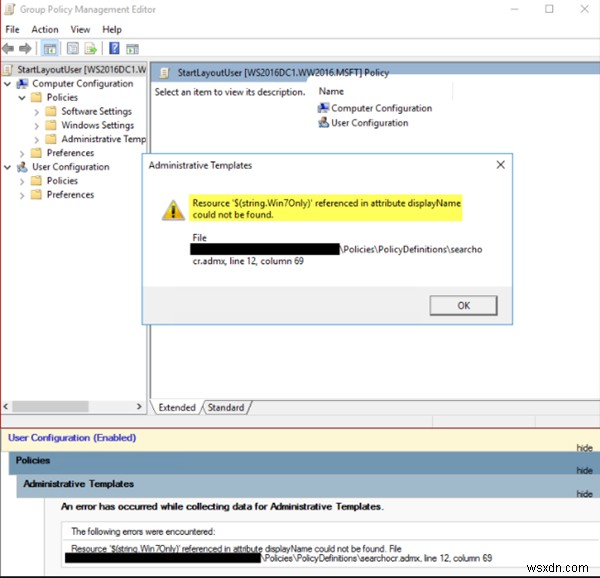This screenshot has width=600, height=578.
Task: Switch to the Standard tab
Action: pyautogui.click(x=226, y=407)
